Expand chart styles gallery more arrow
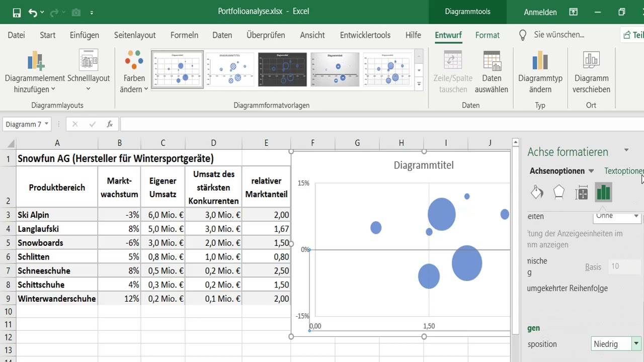This screenshot has width=644, height=362. coord(419,85)
